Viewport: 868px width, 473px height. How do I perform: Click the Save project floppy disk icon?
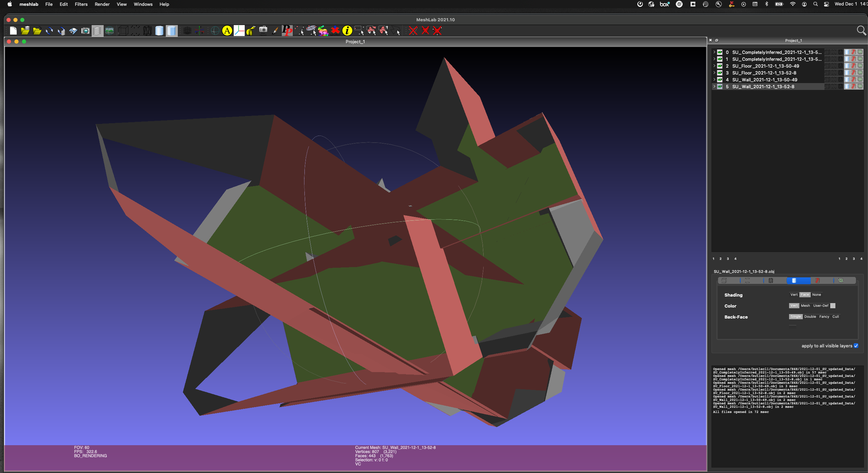(x=73, y=31)
